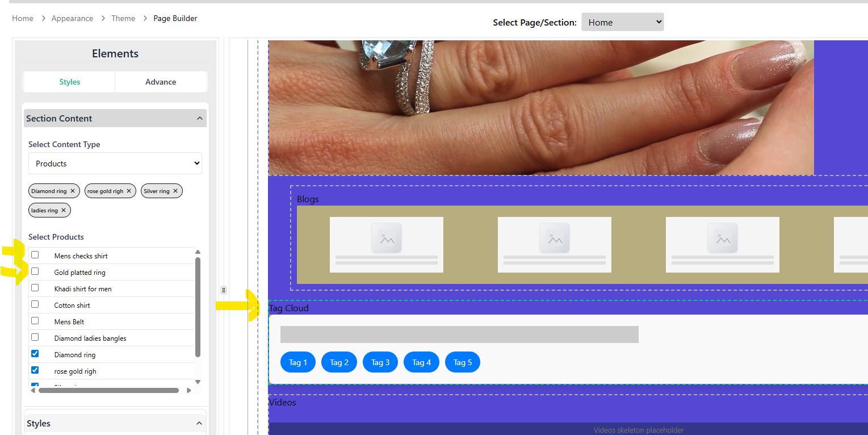
Task: Click the Select Content Type label
Action: click(64, 144)
